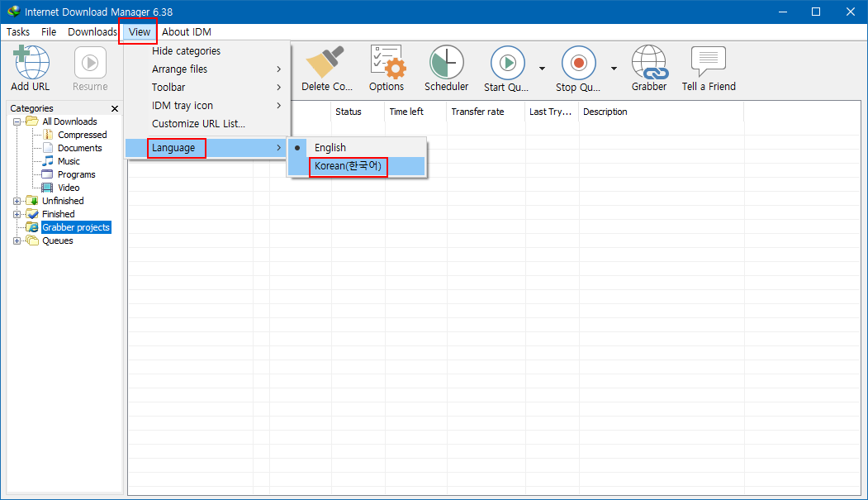
Task: Click the View menu
Action: [x=139, y=32]
